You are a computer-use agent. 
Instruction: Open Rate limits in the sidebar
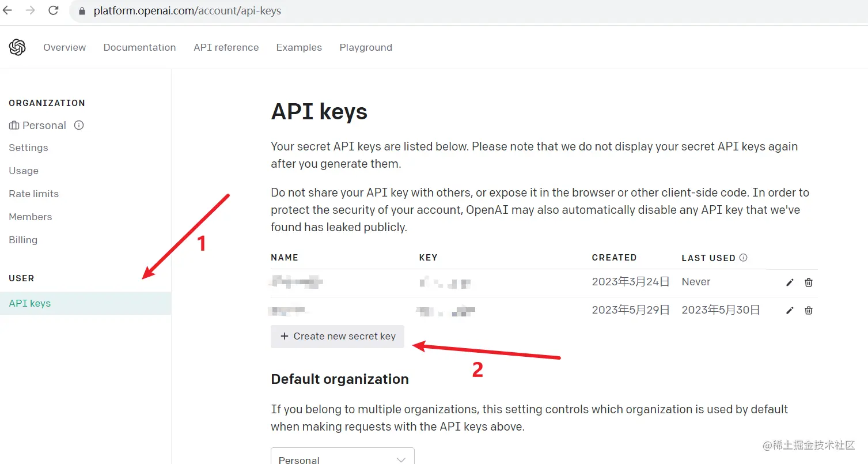(33, 194)
